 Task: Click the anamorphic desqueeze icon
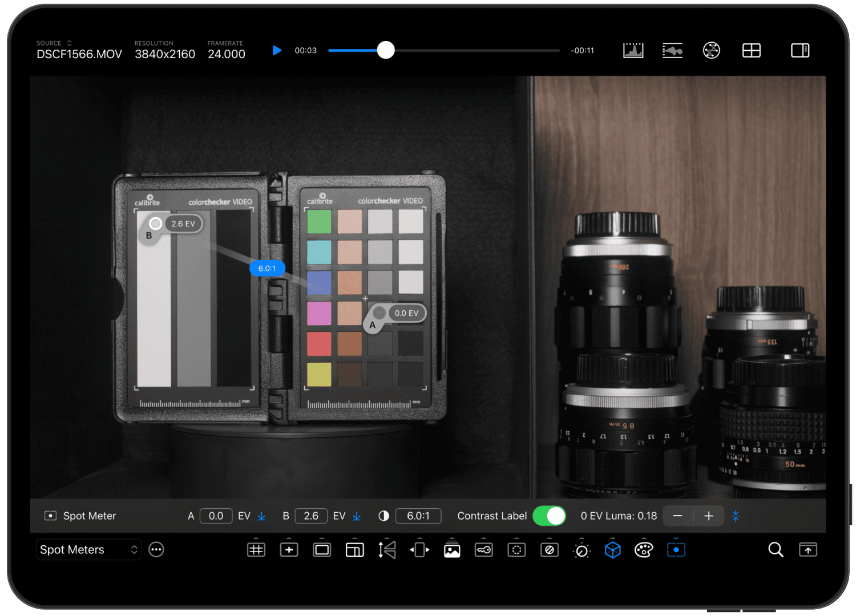click(x=419, y=549)
